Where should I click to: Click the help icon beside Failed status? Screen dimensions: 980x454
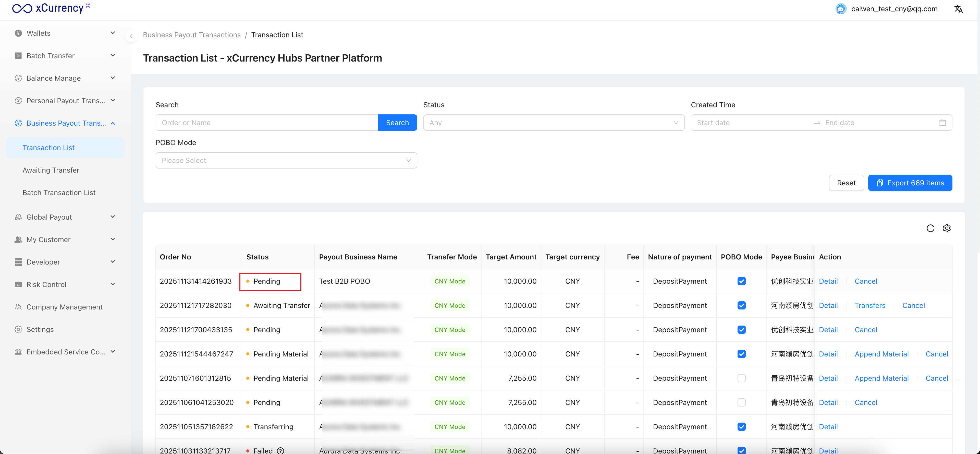coord(280,451)
